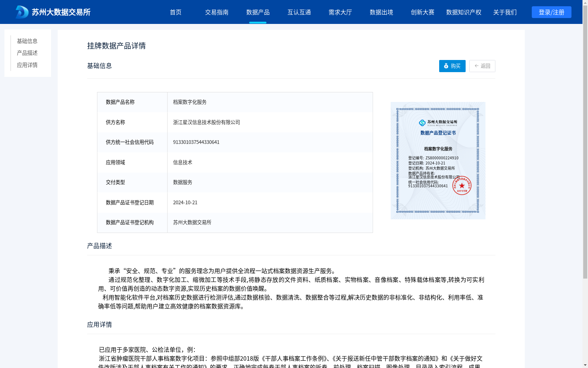
Task: Jump to 产品描述 in the sidebar
Action: pyautogui.click(x=27, y=53)
